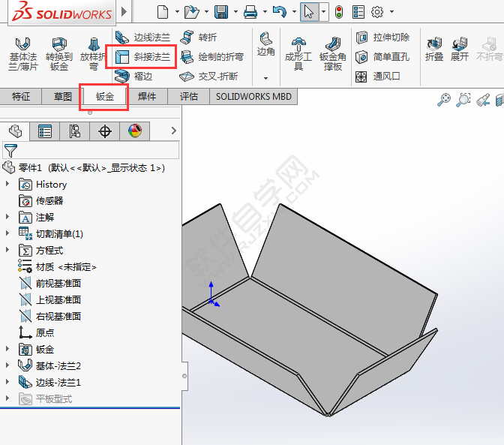Image resolution: width=504 pixels, height=445 pixels.
Task: Switch to the 特征 (Features) tab
Action: coord(21,97)
